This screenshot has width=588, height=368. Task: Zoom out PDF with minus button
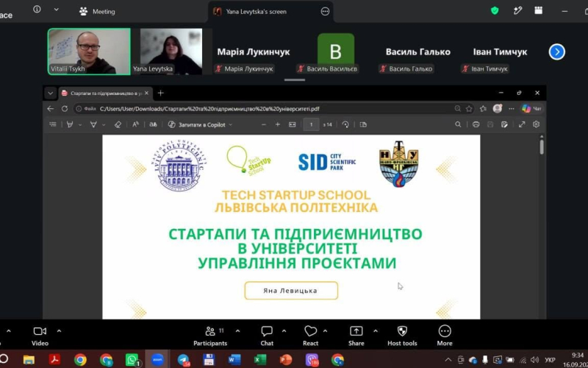click(x=264, y=124)
